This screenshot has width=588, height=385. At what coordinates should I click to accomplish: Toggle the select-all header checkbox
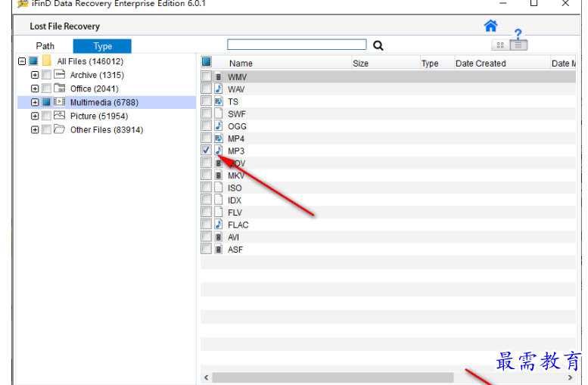207,61
